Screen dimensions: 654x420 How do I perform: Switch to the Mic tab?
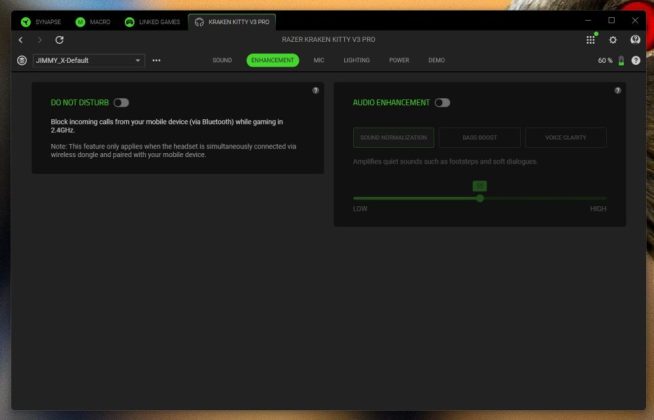(319, 60)
